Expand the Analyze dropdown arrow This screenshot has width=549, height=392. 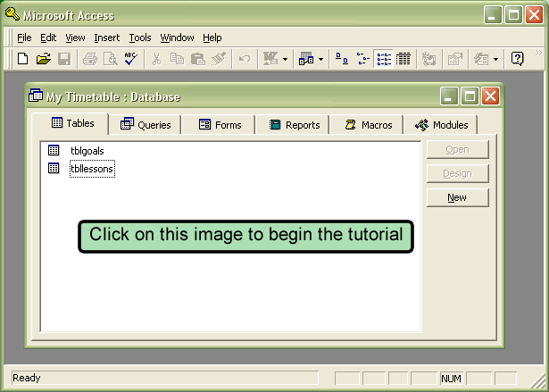(320, 59)
